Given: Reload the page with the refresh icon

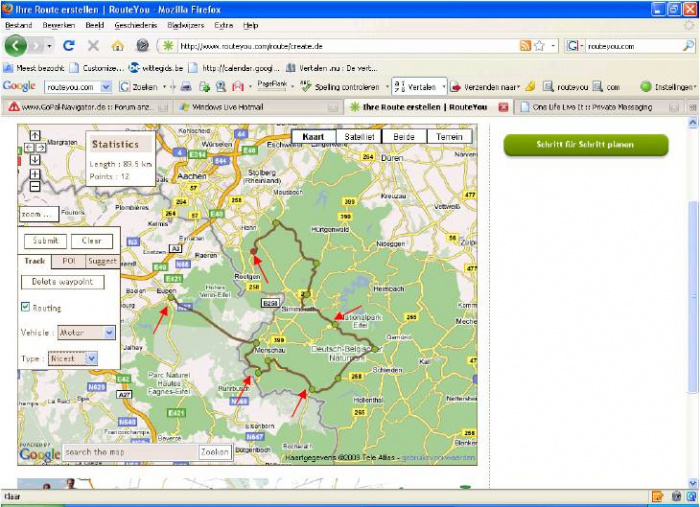Looking at the screenshot, I should [69, 46].
